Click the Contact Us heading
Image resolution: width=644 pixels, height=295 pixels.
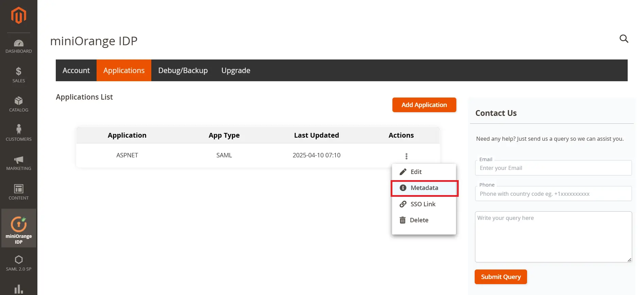(496, 113)
